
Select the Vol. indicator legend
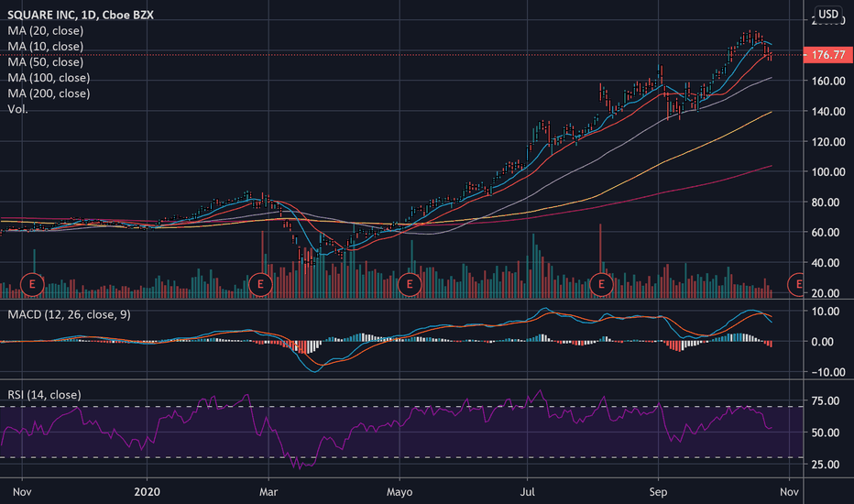(x=17, y=109)
